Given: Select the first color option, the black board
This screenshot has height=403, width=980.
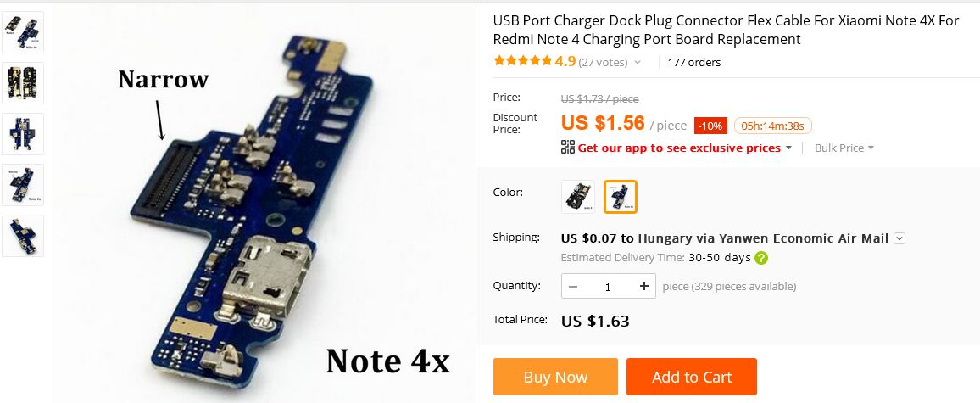Looking at the screenshot, I should click(x=578, y=197).
